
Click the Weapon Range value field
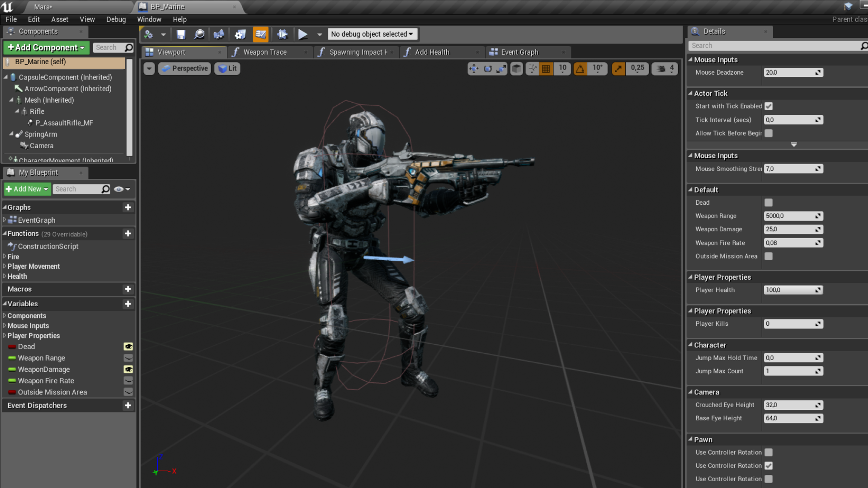coord(793,216)
